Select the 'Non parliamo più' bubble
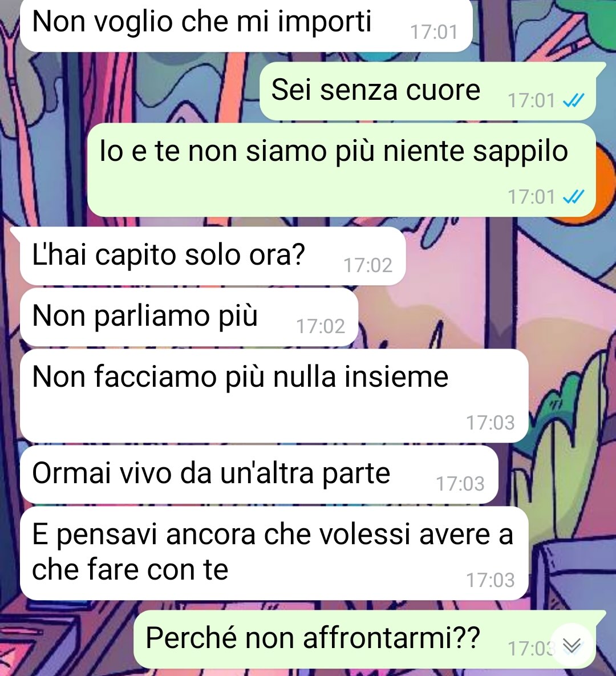 (189, 317)
